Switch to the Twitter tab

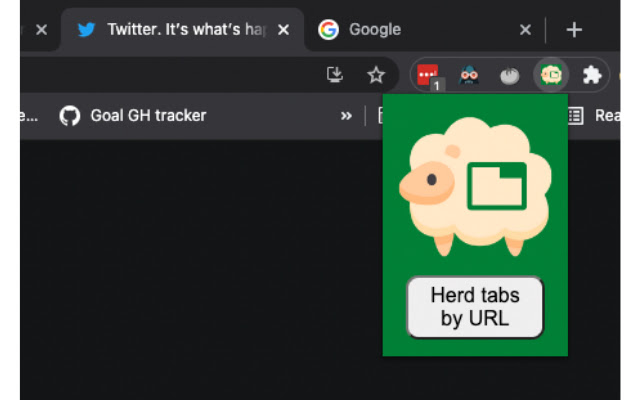click(182, 29)
